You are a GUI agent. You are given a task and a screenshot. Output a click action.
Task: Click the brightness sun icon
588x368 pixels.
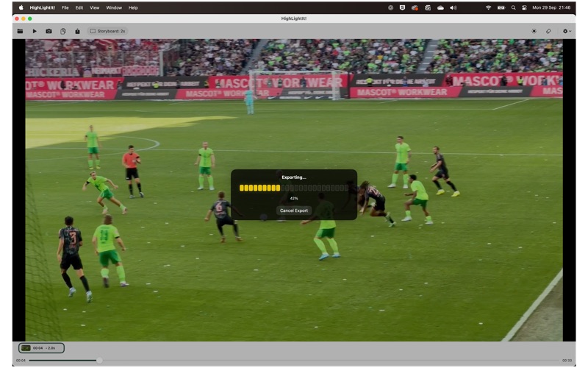pos(534,31)
